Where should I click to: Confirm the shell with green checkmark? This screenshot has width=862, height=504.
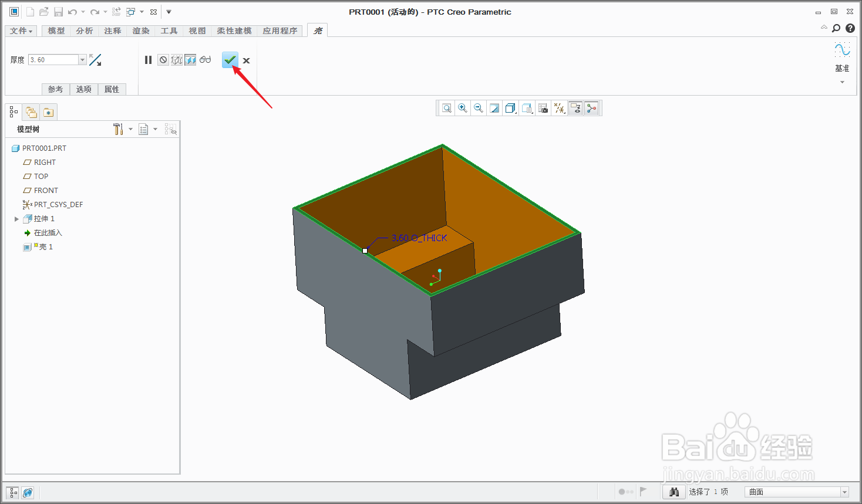230,60
